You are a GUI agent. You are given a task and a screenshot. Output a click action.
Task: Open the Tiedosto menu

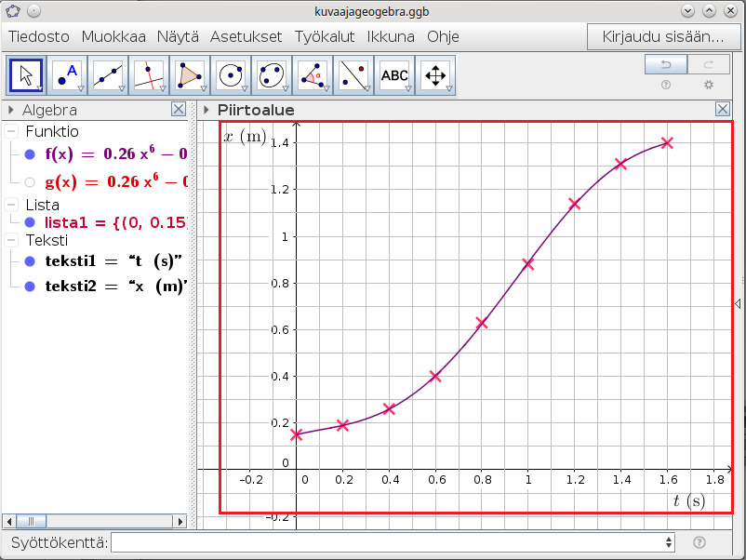(x=40, y=37)
